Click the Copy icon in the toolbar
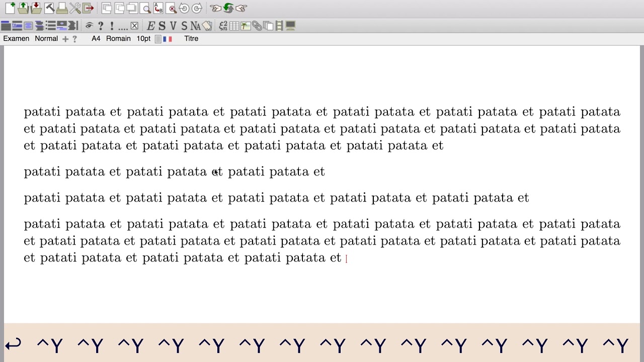The width and height of the screenshot is (644, 362). [119, 8]
